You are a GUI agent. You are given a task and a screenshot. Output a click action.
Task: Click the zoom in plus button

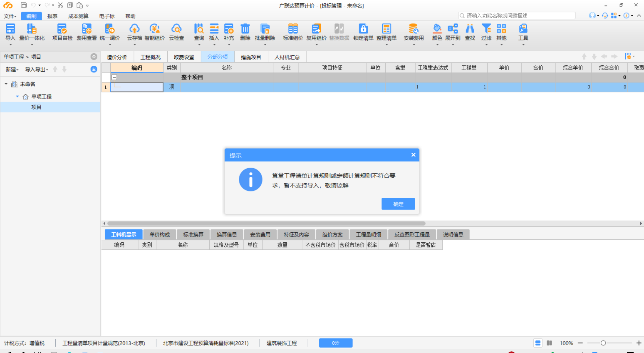tap(639, 343)
